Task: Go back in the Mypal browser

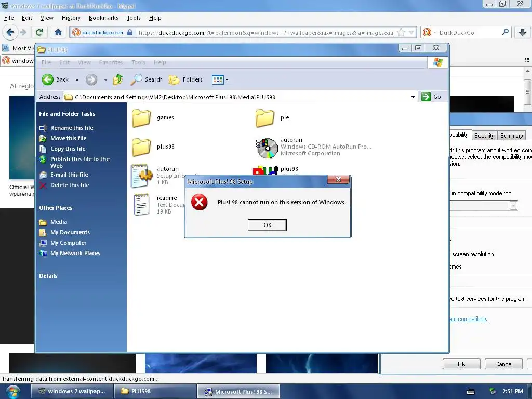Action: (10, 32)
